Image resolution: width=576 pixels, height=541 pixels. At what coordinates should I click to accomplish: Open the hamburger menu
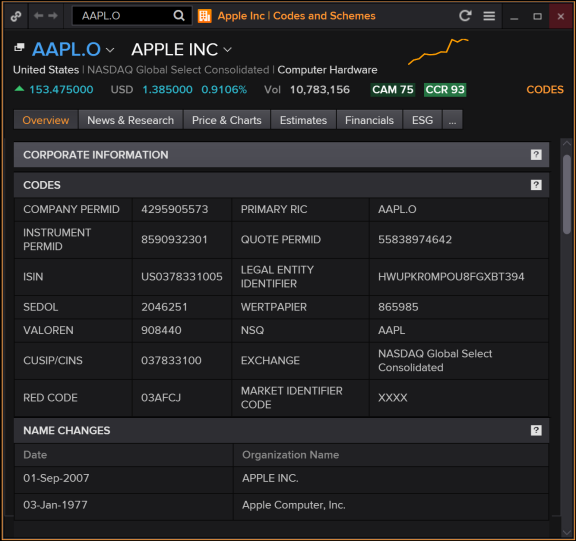(x=489, y=16)
